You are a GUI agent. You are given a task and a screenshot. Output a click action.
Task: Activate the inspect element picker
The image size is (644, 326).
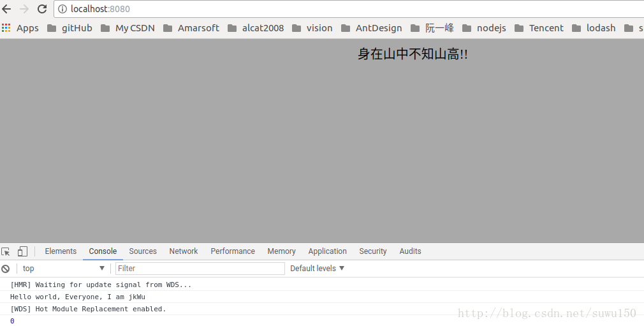pyautogui.click(x=6, y=251)
